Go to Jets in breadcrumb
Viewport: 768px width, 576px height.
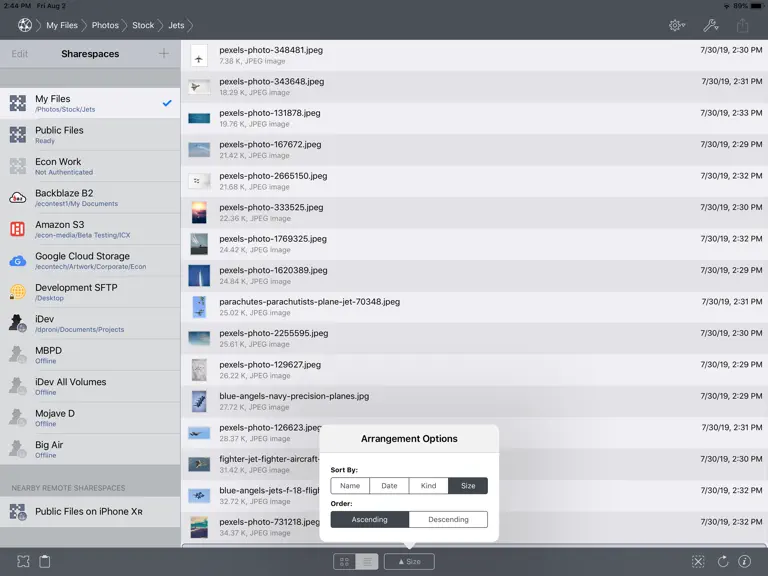click(176, 25)
